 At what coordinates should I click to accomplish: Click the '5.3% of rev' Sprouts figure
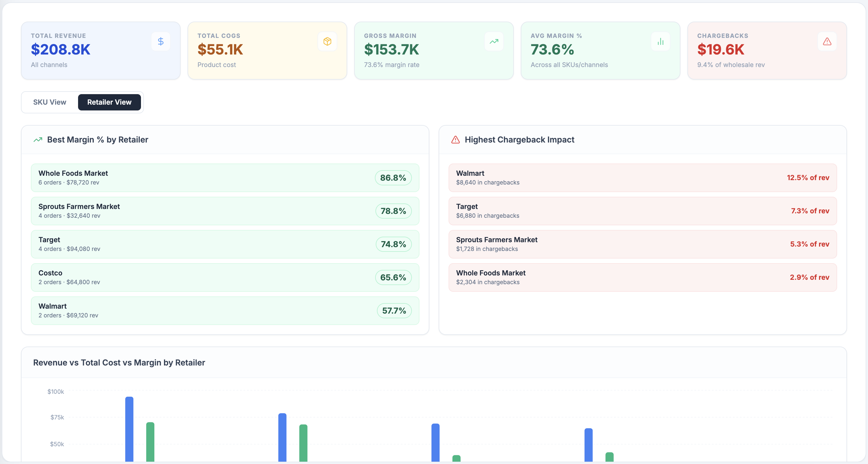pyautogui.click(x=810, y=244)
